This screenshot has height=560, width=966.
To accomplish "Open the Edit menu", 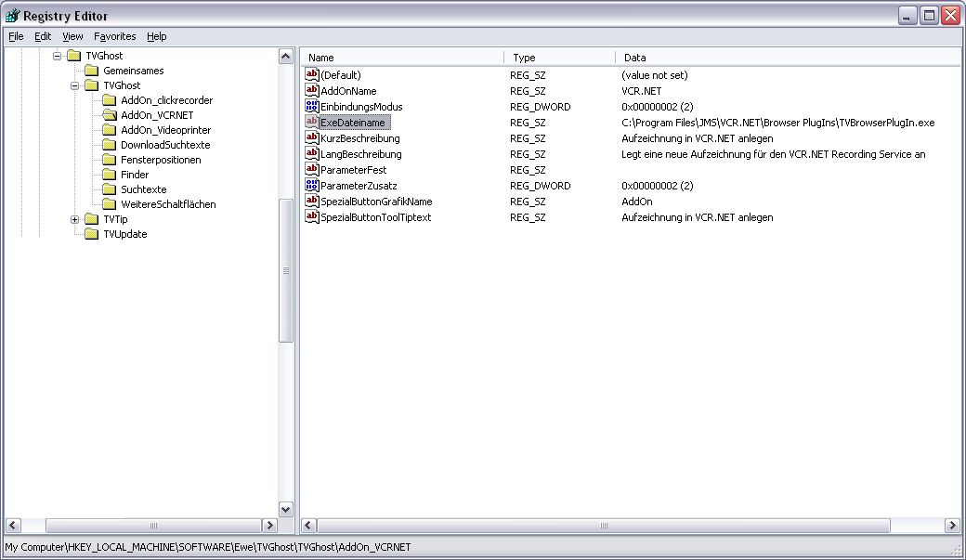I will [x=43, y=36].
